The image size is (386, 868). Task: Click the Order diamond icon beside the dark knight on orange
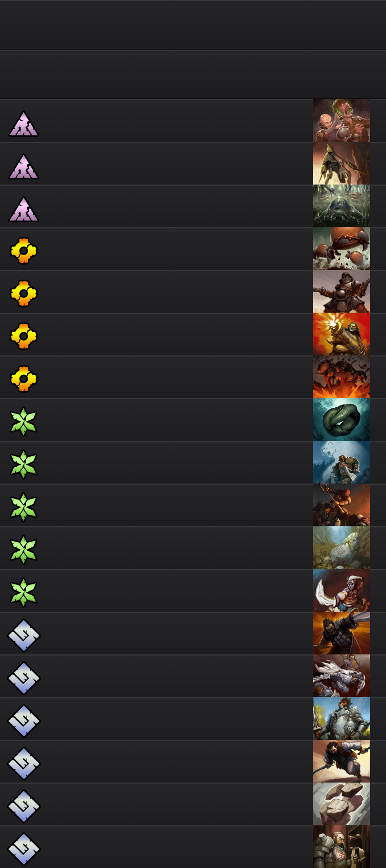[x=23, y=634]
